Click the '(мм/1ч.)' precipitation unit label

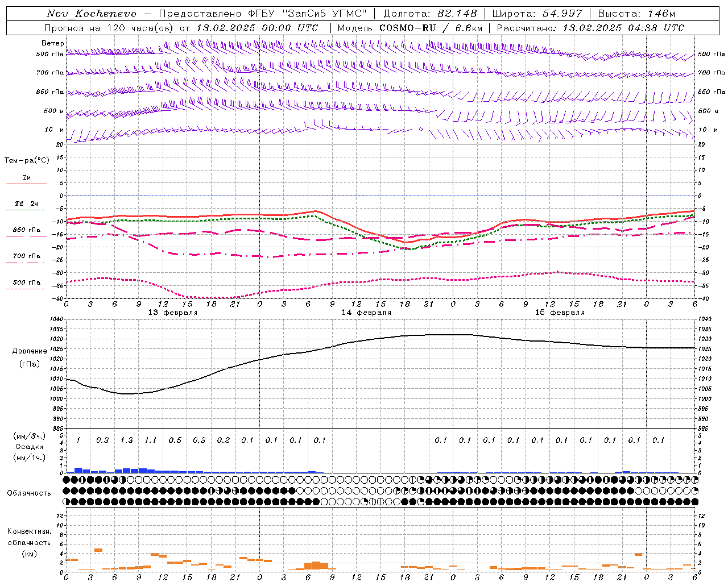(x=30, y=458)
